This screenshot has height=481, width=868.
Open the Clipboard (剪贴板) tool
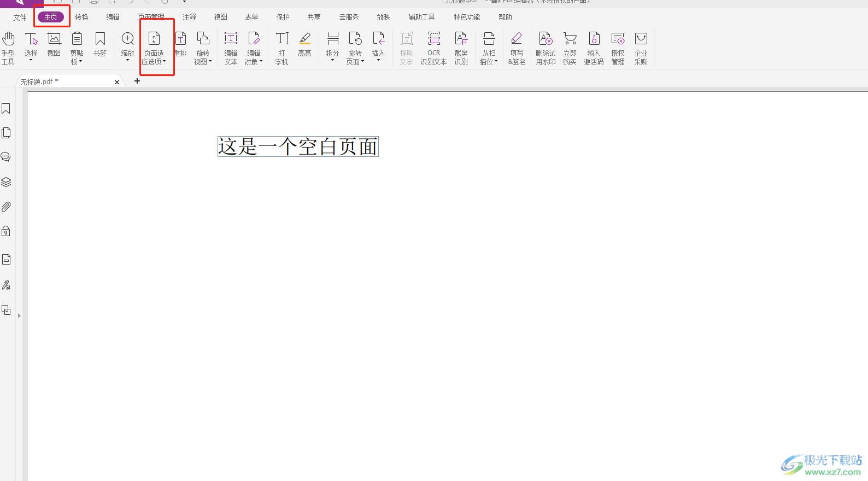(x=77, y=48)
